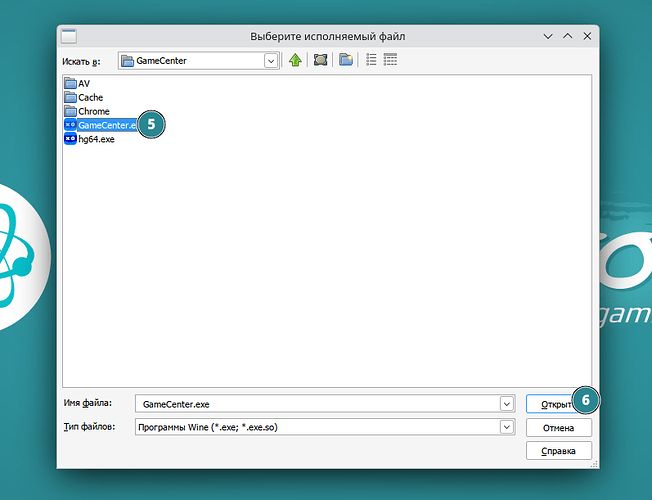Screen dimensions: 652x500
Task: Minimize the file dialog window
Action: click(x=548, y=36)
